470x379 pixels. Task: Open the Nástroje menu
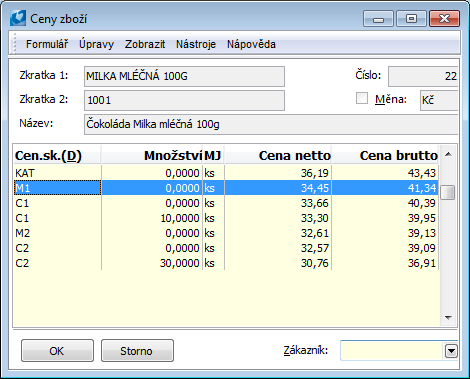(196, 44)
